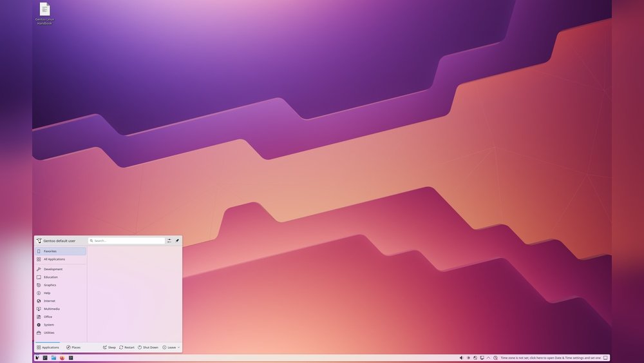Switch to the Places tab
The height and width of the screenshot is (363, 644).
pos(73,348)
